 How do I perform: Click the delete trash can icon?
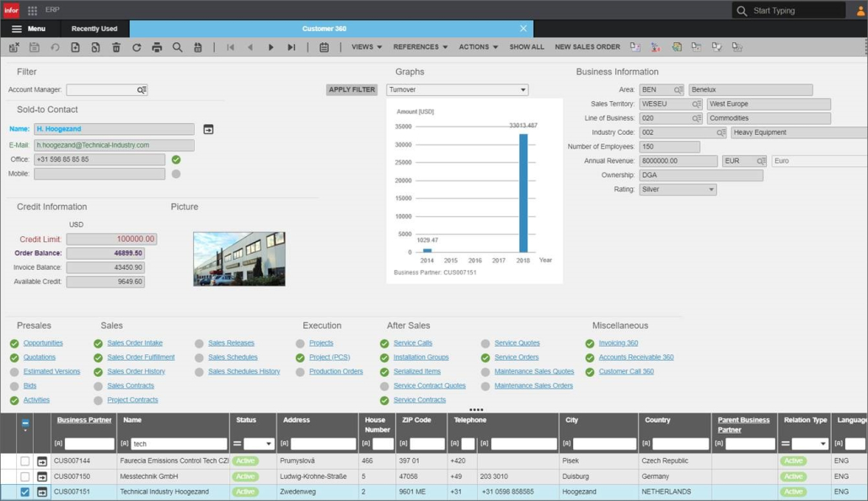116,47
